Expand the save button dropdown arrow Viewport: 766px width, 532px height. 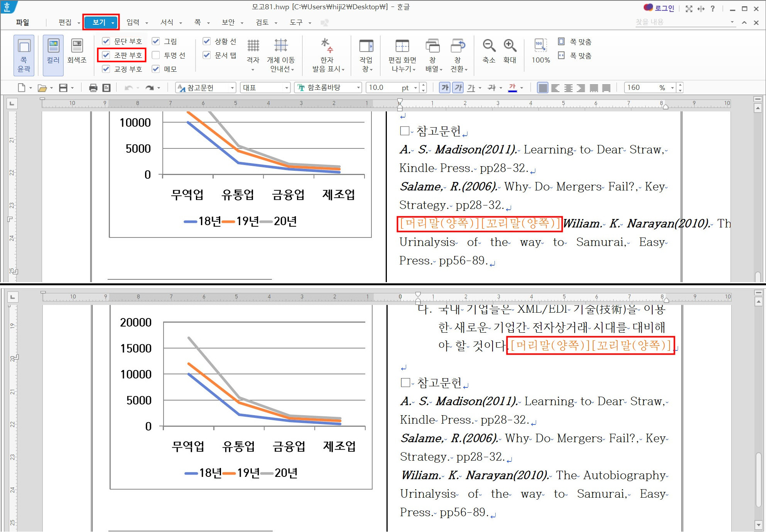point(72,88)
